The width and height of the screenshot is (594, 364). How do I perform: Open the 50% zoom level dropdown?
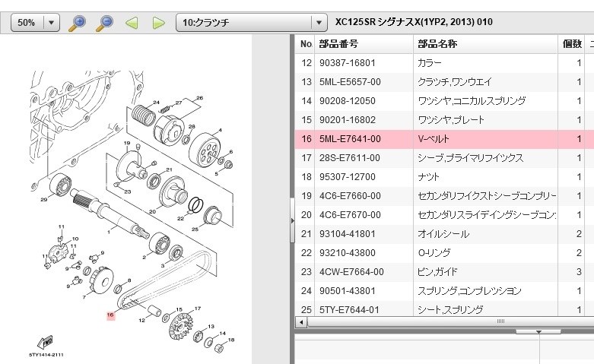[35, 23]
